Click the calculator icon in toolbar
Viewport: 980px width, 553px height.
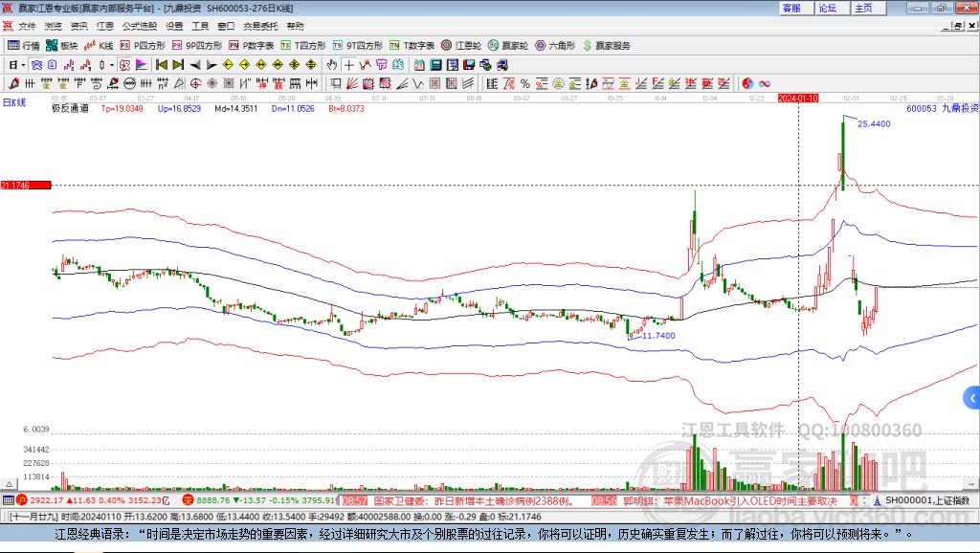click(435, 65)
